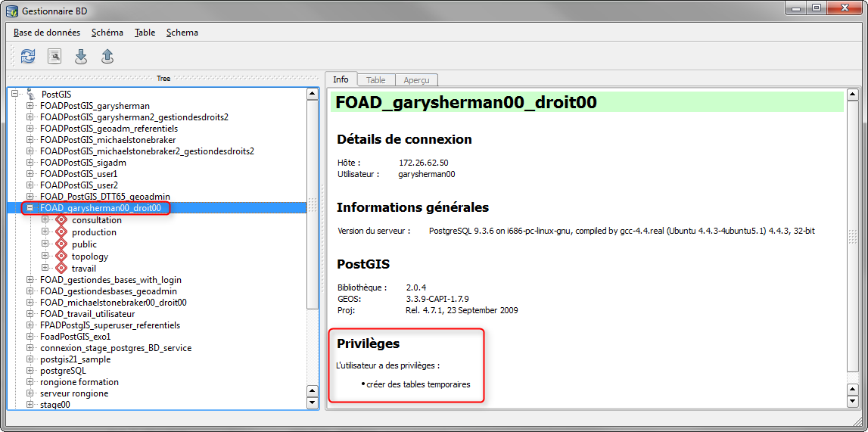Click the tree scrollbar down arrow
Screen dimensions: 868x432
[x=313, y=402]
